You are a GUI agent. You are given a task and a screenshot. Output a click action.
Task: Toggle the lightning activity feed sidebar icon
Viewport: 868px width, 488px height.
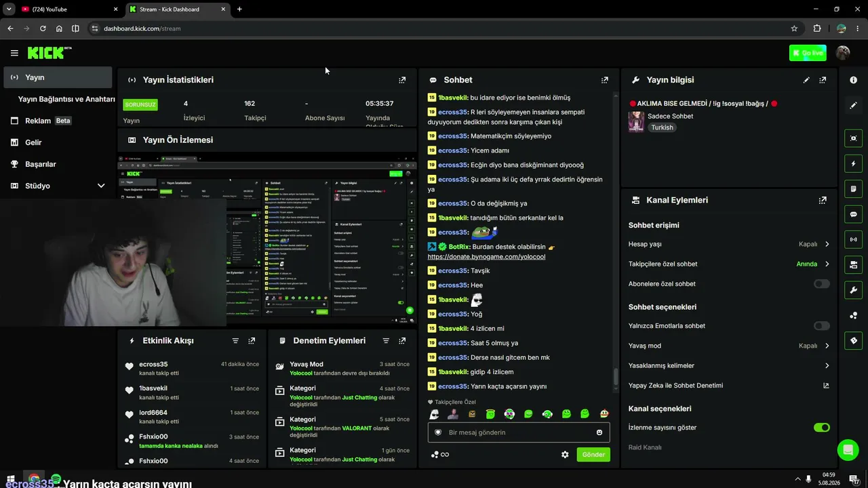853,163
